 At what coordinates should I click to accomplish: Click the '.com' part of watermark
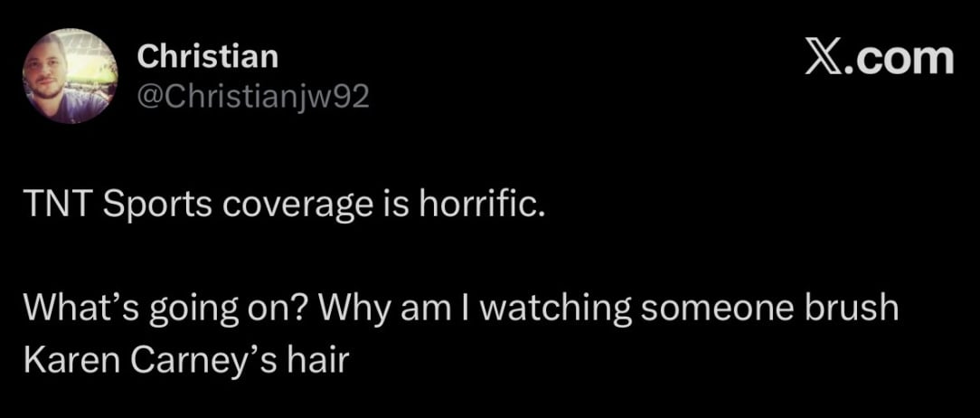(x=898, y=60)
